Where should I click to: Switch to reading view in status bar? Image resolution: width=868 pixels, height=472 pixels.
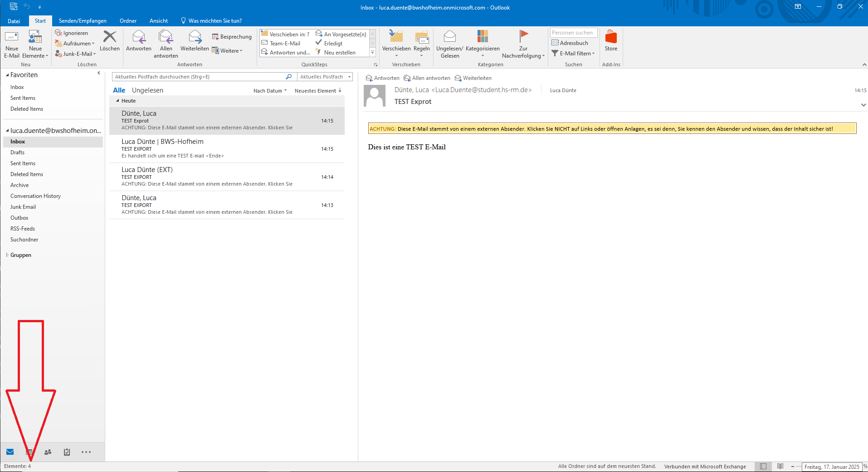780,467
